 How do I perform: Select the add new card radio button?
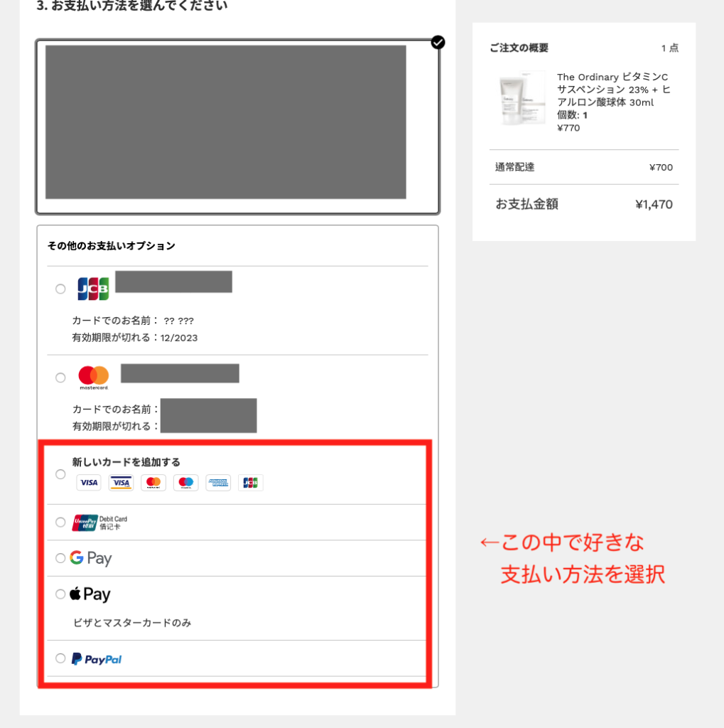(x=60, y=474)
